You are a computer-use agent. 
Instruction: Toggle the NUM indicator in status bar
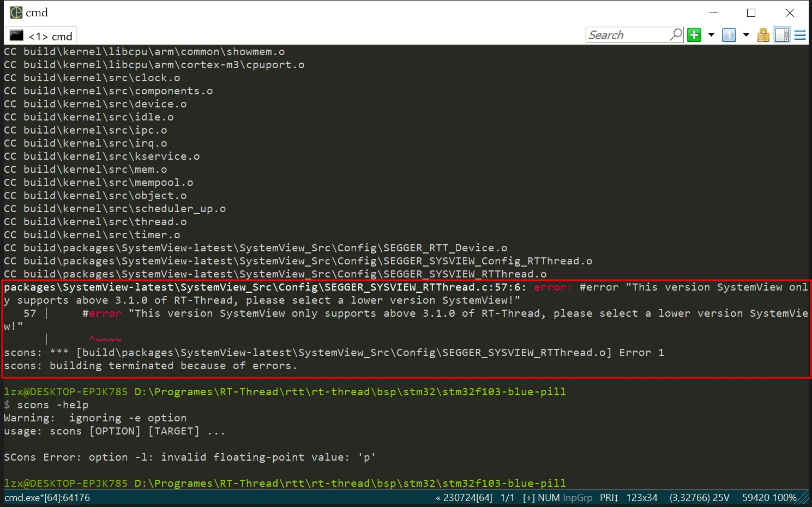coord(549,498)
